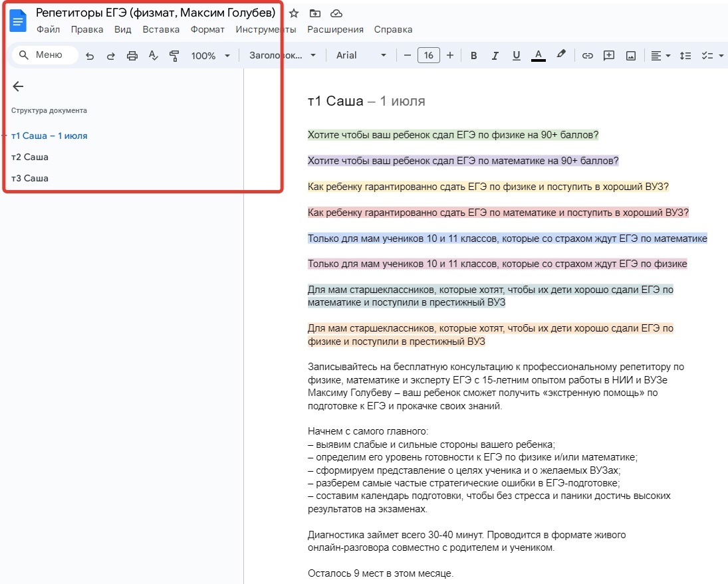This screenshot has height=584, width=728.
Task: Open the Arial font dropdown
Action: pos(361,55)
